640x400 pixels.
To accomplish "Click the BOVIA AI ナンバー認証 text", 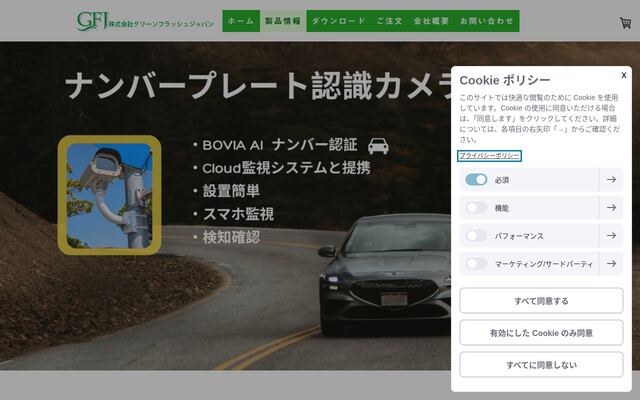I will pyautogui.click(x=280, y=145).
